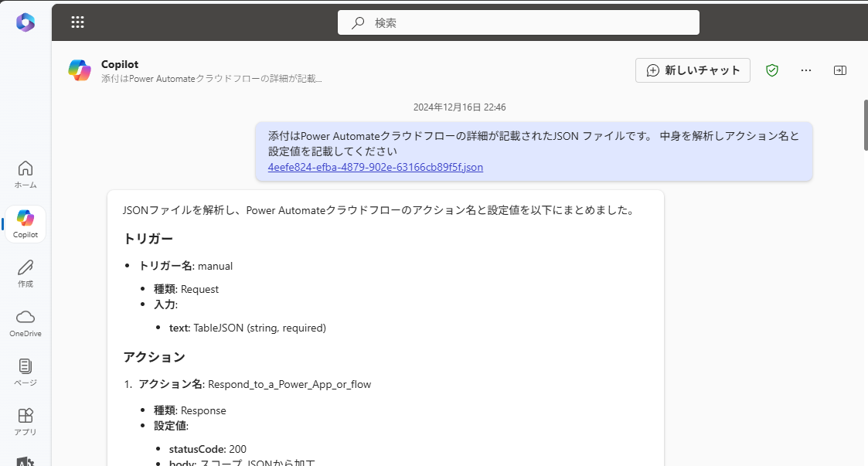Open ページ in the sidebar
868x466 pixels.
click(x=26, y=372)
